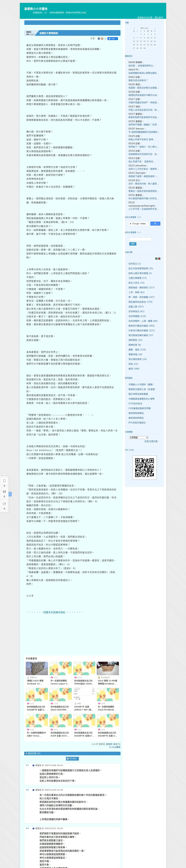The width and height of the screenshot is (186, 868).
Task: Open category 複習 (346)
Action: point(134,369)
